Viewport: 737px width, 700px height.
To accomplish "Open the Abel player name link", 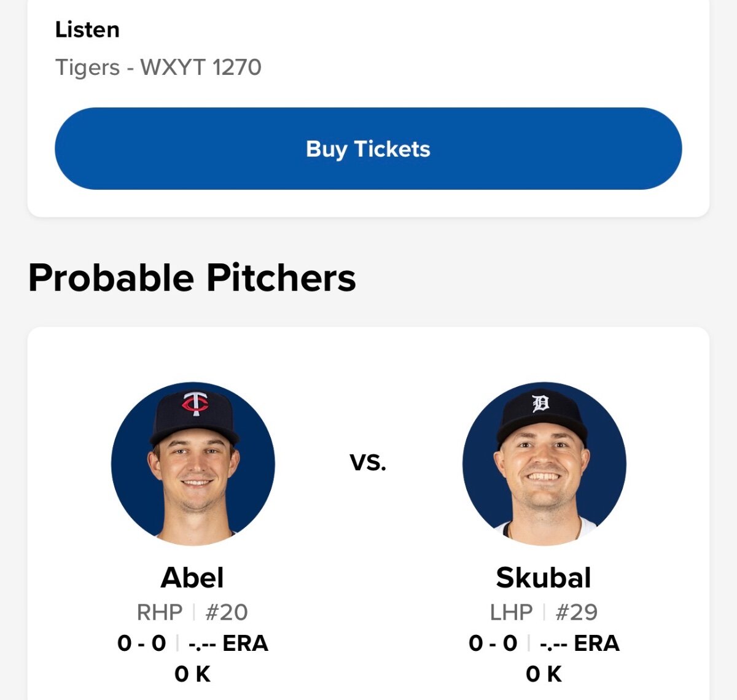I will pos(192,577).
